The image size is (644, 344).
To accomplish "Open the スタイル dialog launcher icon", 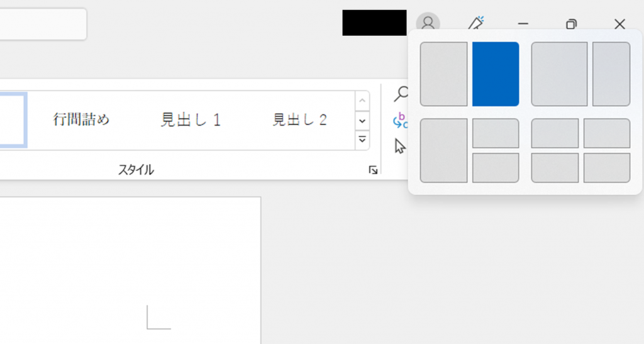I will tap(373, 170).
